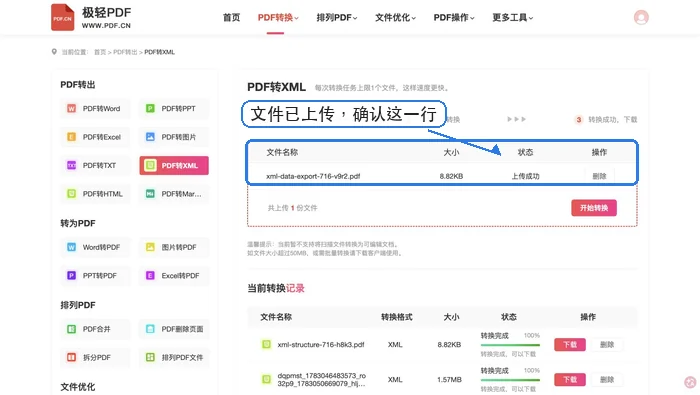The height and width of the screenshot is (395, 700).
Task: Click the PDF删除页面 icon
Action: pos(150,329)
